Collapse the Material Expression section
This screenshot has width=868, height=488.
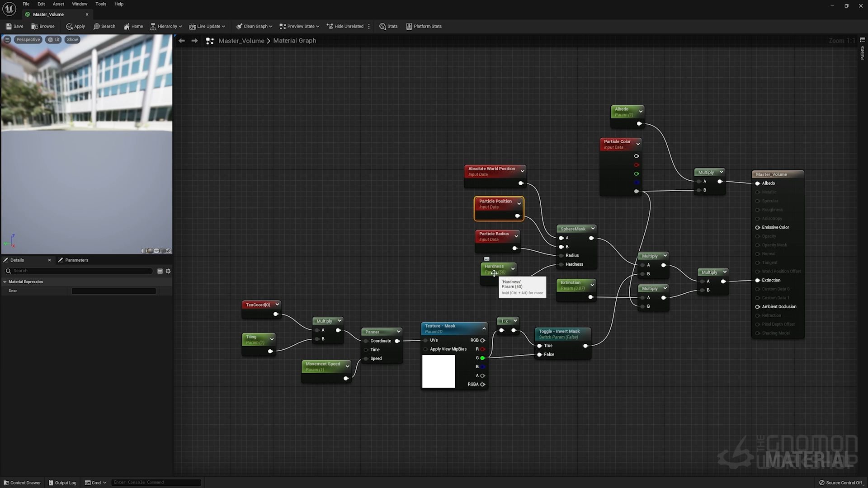coord(5,282)
